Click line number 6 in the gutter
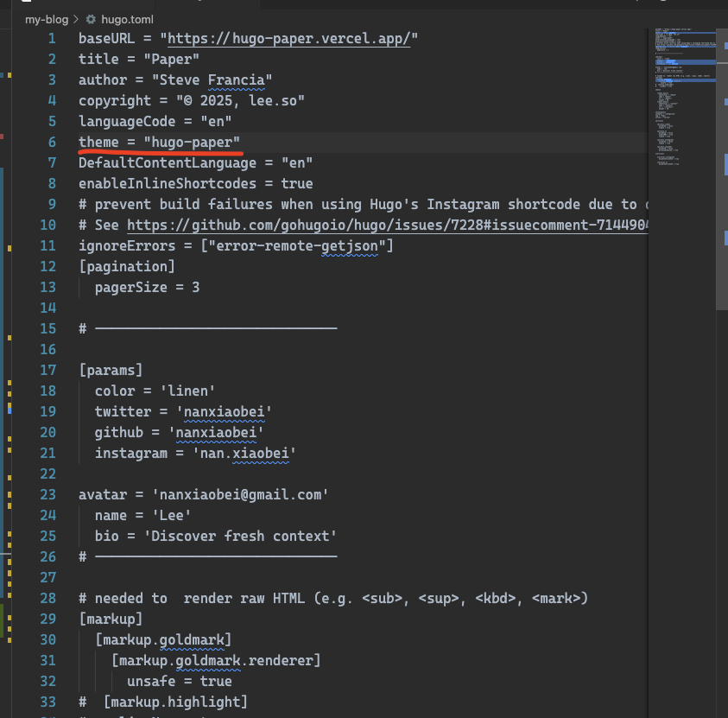The image size is (728, 718). coord(52,143)
